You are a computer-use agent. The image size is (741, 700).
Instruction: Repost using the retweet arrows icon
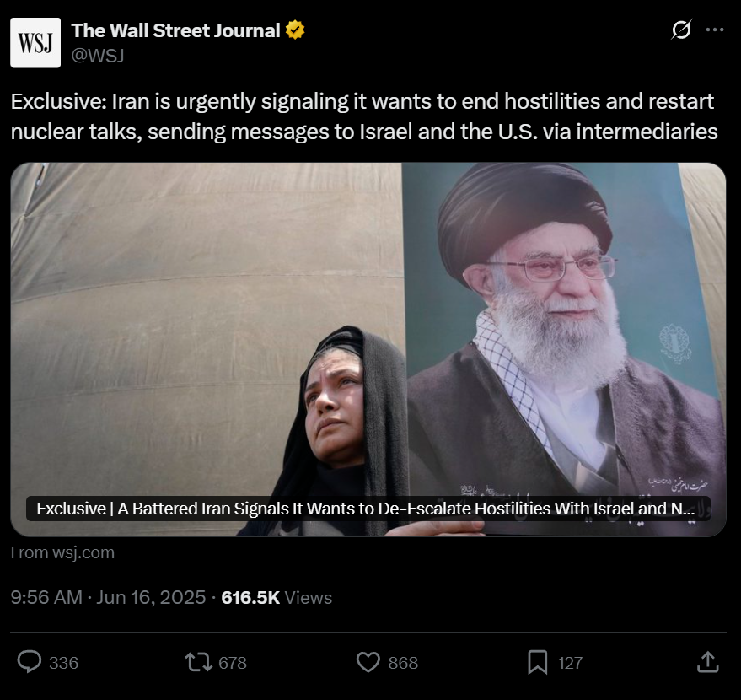[x=198, y=662]
